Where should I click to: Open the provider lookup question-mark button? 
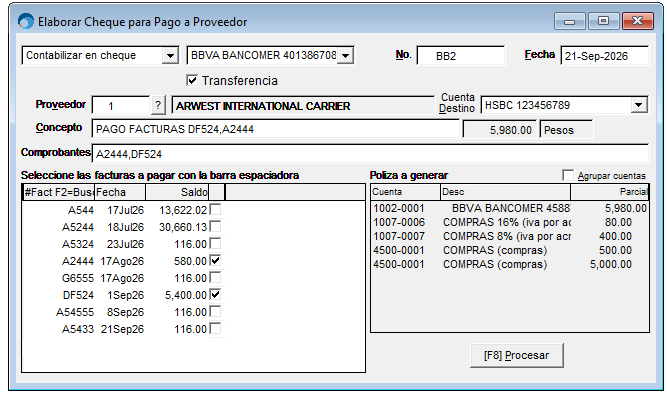tap(158, 105)
